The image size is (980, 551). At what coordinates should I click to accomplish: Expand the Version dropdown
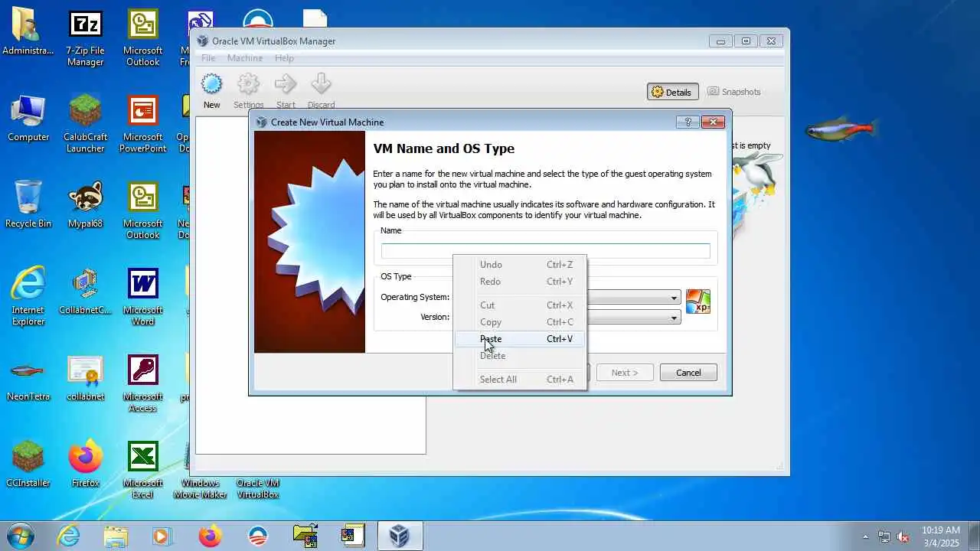pos(674,318)
